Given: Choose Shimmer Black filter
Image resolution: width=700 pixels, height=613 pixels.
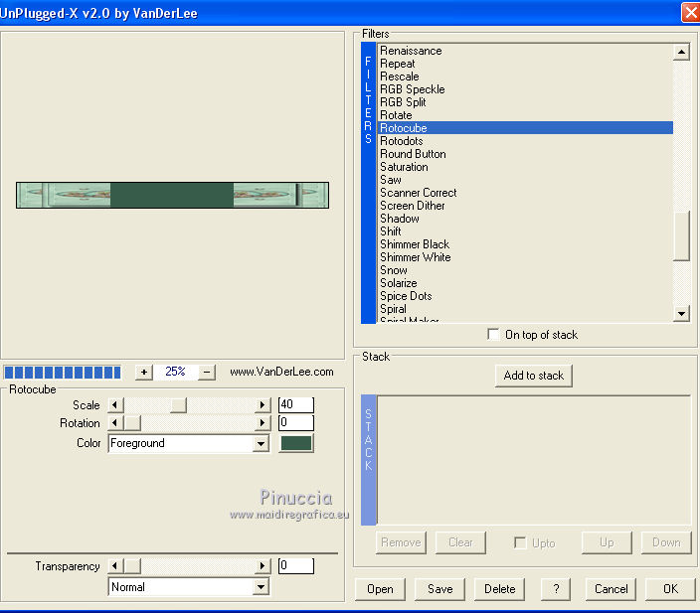Looking at the screenshot, I should pyautogui.click(x=414, y=244).
